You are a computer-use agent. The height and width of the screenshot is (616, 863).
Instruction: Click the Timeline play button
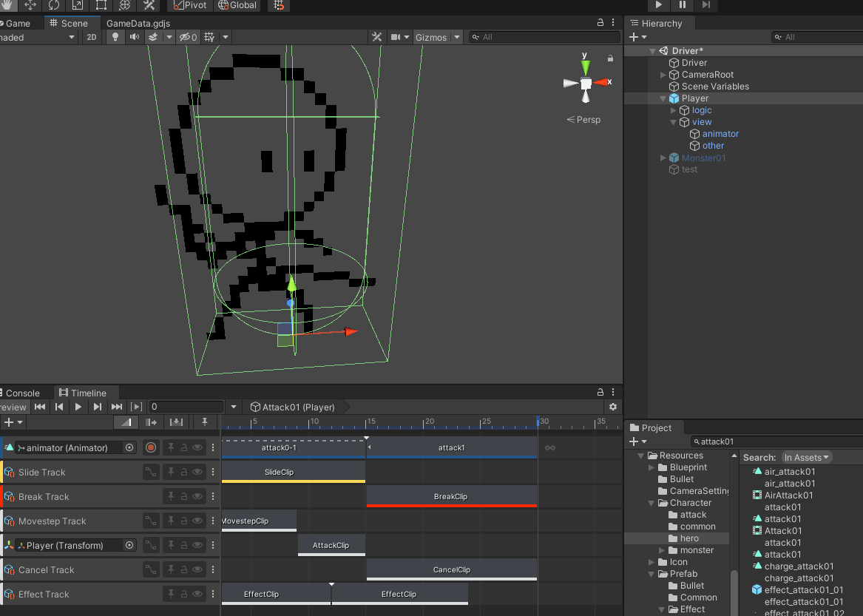tap(78, 407)
